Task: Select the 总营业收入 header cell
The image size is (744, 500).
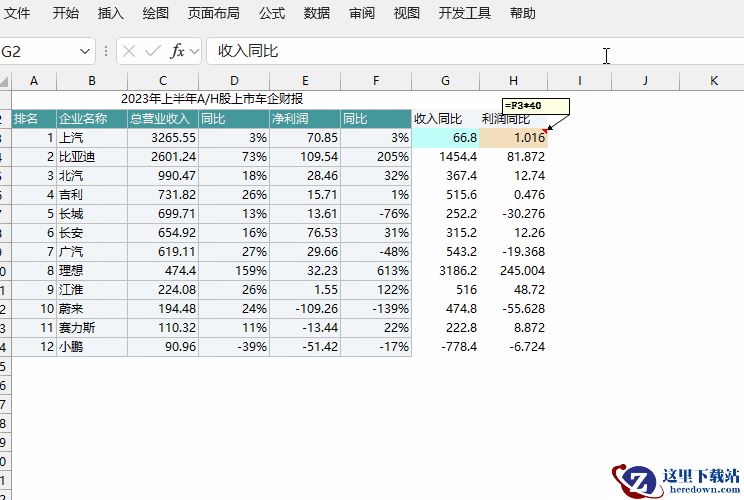Action: click(163, 119)
